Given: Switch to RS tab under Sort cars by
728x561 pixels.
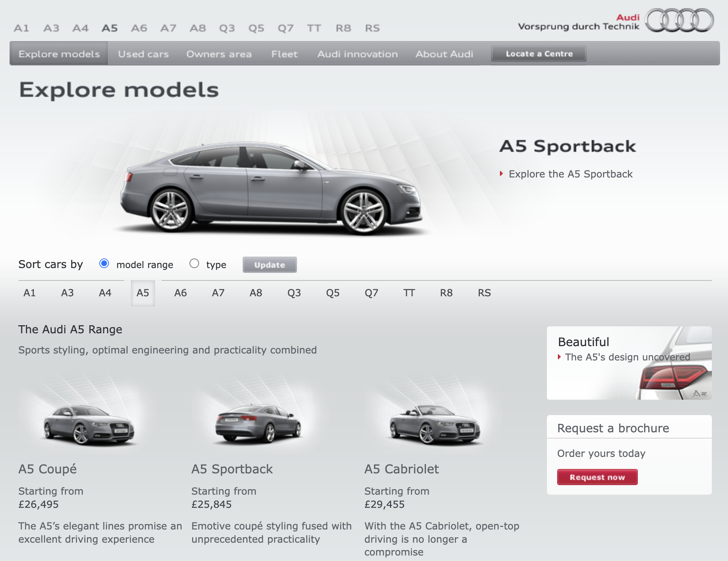Looking at the screenshot, I should (x=484, y=293).
